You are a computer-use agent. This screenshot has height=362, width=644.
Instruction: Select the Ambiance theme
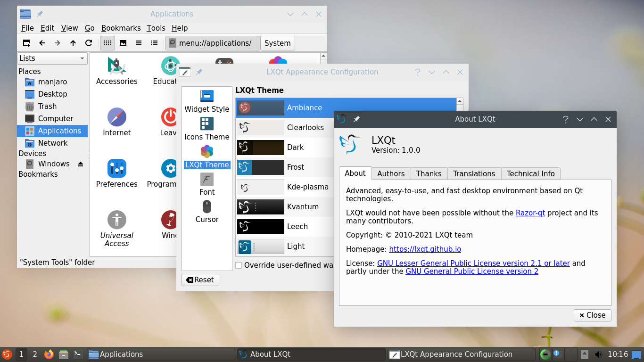pyautogui.click(x=346, y=108)
